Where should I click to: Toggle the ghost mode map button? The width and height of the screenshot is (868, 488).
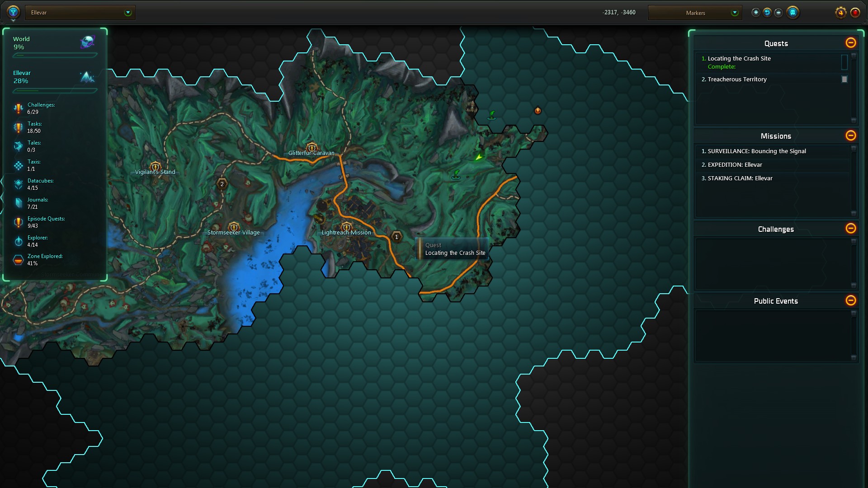[793, 13]
